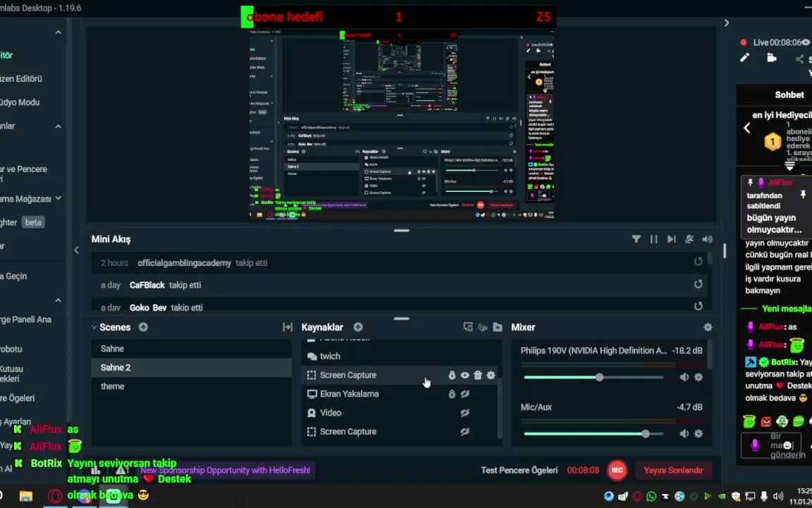Show the bottom hidden Screen Capture source
812x508 pixels.
[465, 431]
